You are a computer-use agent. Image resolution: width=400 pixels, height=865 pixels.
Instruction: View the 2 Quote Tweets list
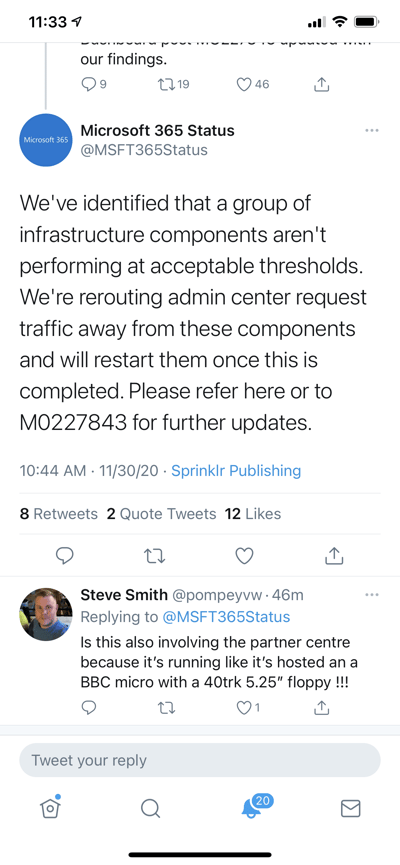[161, 514]
